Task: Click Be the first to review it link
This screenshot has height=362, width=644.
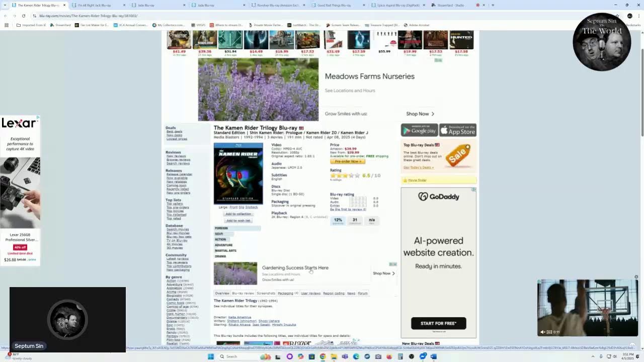Action: pos(348,210)
